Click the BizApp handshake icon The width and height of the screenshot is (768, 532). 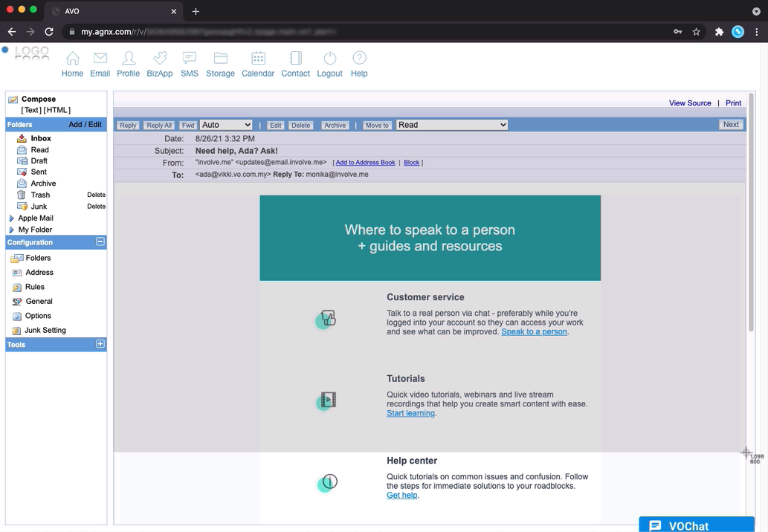pyautogui.click(x=159, y=59)
